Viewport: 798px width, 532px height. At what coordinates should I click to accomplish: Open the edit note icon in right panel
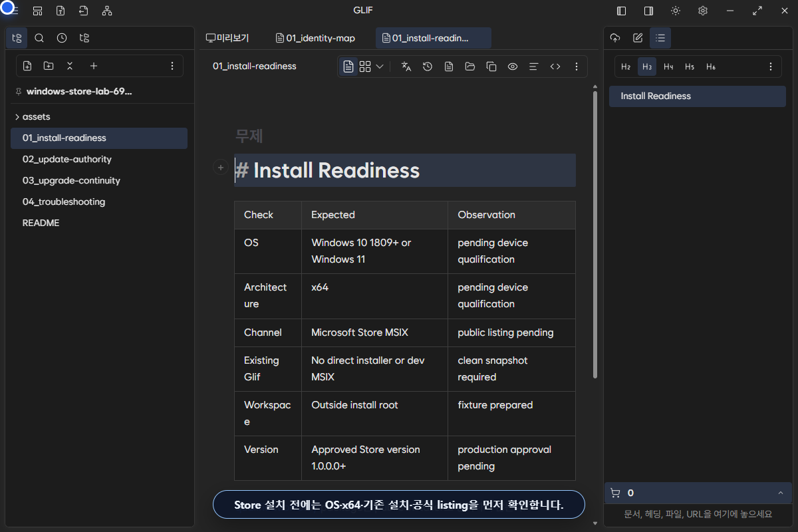[638, 38]
